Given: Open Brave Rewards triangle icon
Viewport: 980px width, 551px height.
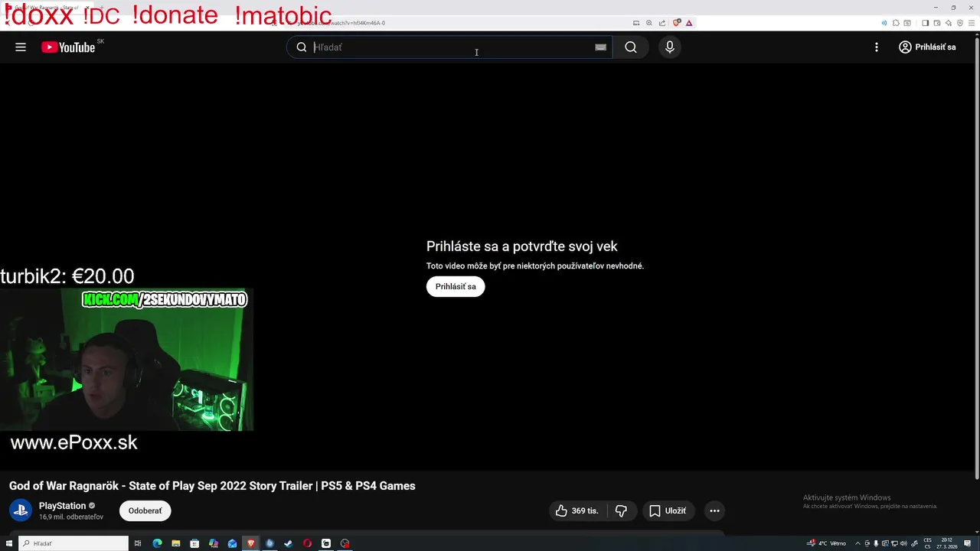Looking at the screenshot, I should point(689,23).
